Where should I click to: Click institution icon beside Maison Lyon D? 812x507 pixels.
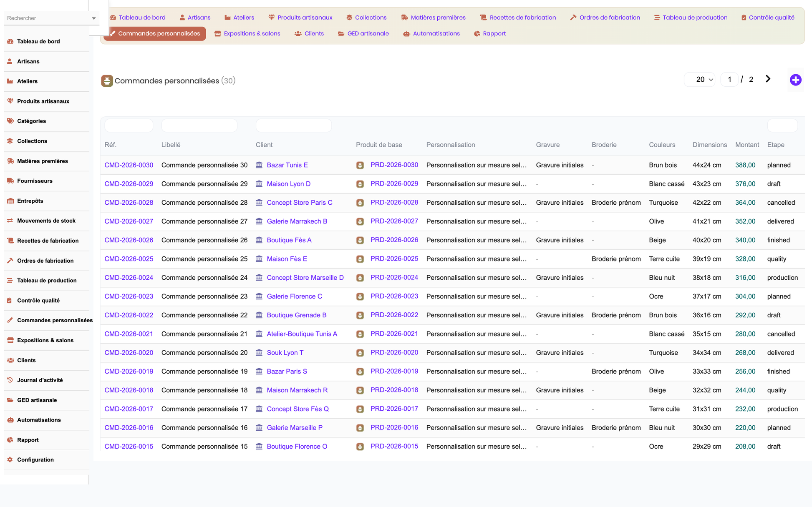click(x=259, y=183)
